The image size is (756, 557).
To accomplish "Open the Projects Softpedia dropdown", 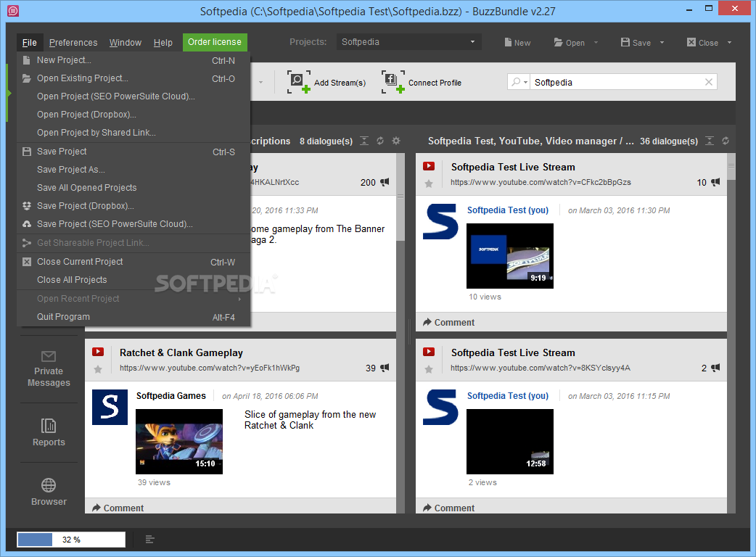I will 408,42.
